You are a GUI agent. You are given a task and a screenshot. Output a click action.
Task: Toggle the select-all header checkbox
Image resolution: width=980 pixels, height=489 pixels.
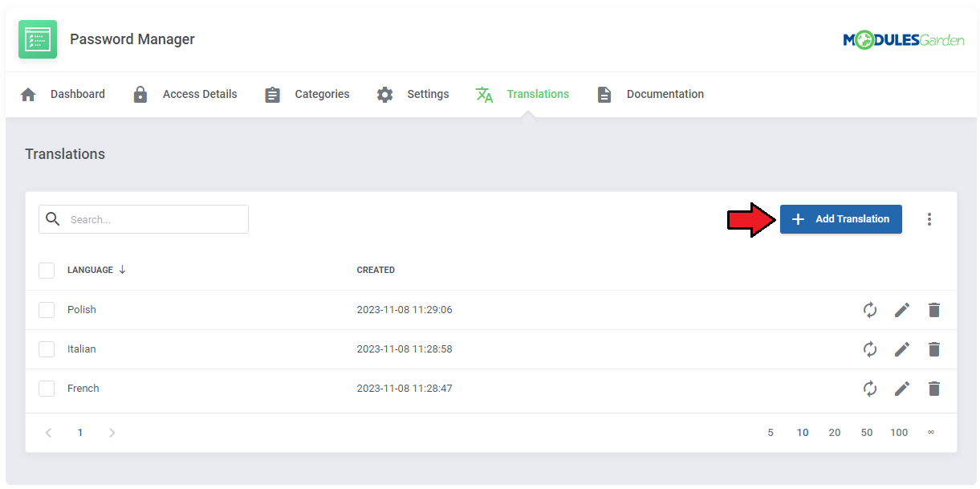click(x=47, y=271)
